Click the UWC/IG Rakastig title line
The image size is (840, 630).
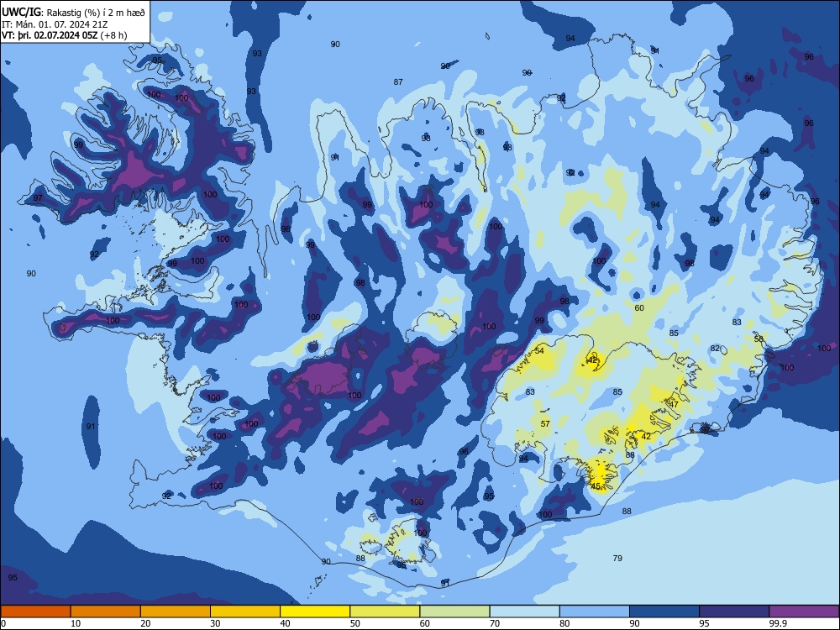coord(73,12)
